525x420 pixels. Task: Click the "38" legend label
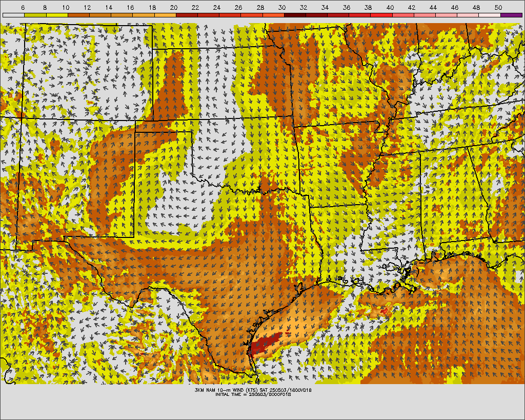pyautogui.click(x=368, y=7)
